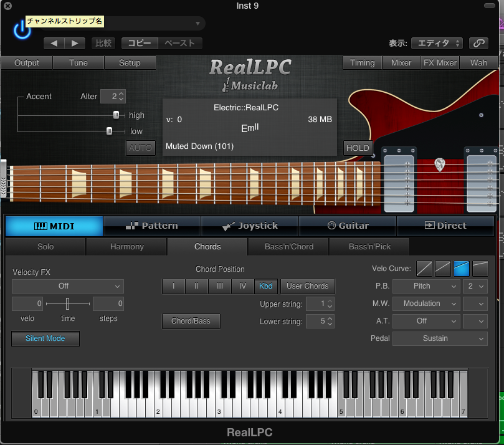Enable the AUTO accent button
The height and width of the screenshot is (445, 504).
pos(140,148)
